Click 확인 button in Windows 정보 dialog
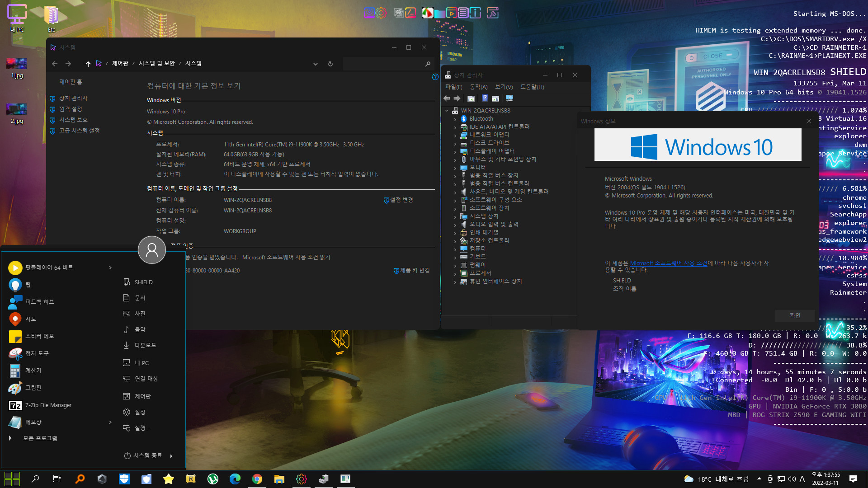The image size is (868, 488). click(795, 315)
